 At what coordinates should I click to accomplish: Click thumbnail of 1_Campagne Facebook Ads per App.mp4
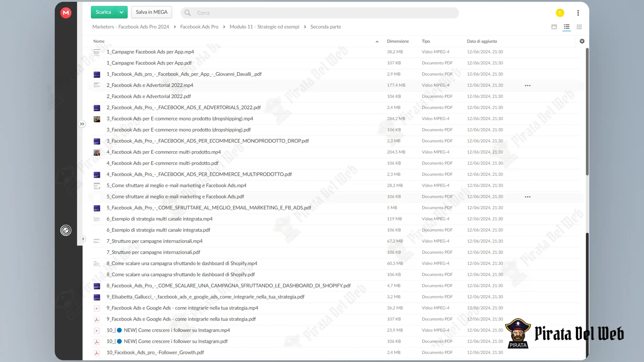click(97, 52)
